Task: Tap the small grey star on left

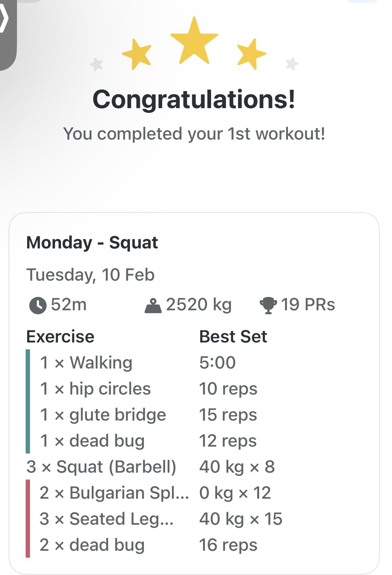Action: 96,65
